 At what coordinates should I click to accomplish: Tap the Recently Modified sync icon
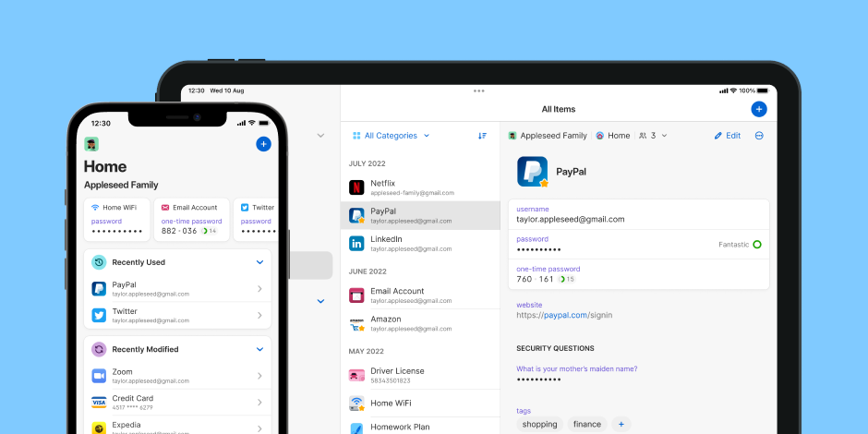click(99, 349)
